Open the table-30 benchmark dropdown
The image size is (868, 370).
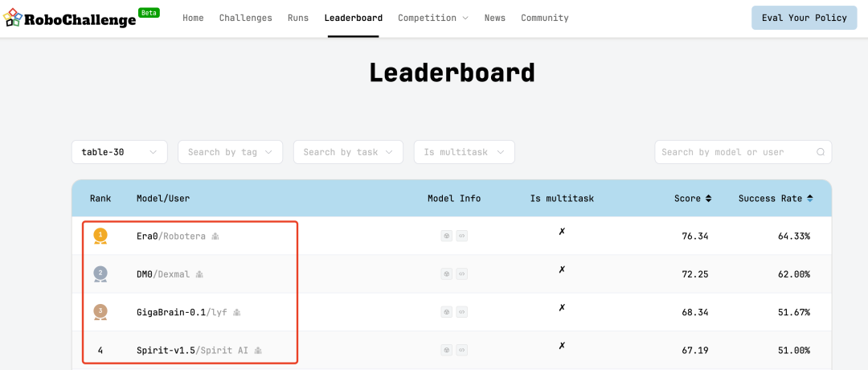coord(120,152)
